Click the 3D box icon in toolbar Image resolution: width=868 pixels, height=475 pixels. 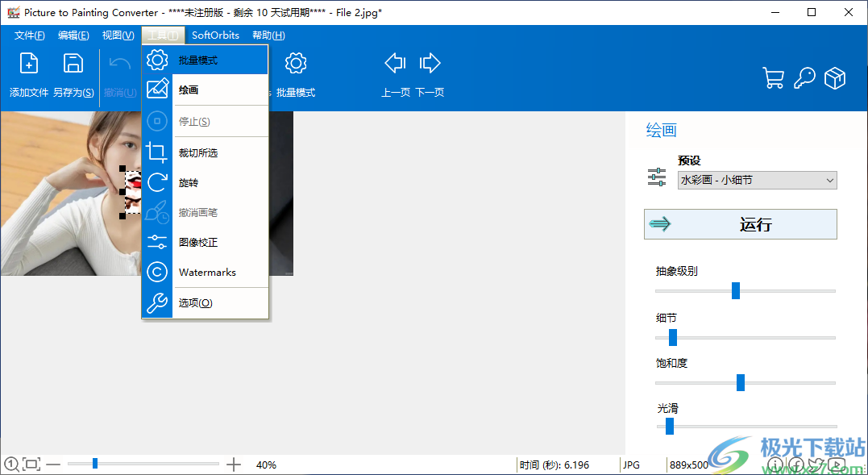click(x=835, y=78)
